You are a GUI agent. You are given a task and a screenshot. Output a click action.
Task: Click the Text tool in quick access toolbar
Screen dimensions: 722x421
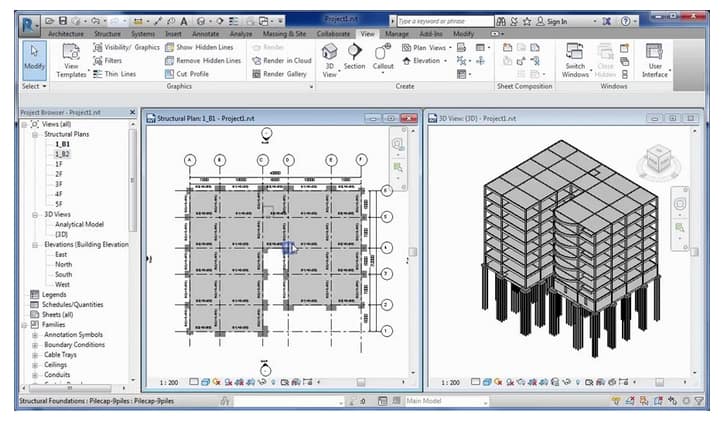click(184, 21)
